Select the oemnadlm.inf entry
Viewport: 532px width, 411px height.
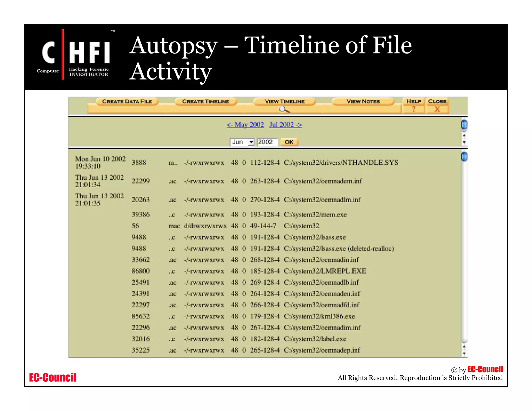pyautogui.click(x=322, y=200)
